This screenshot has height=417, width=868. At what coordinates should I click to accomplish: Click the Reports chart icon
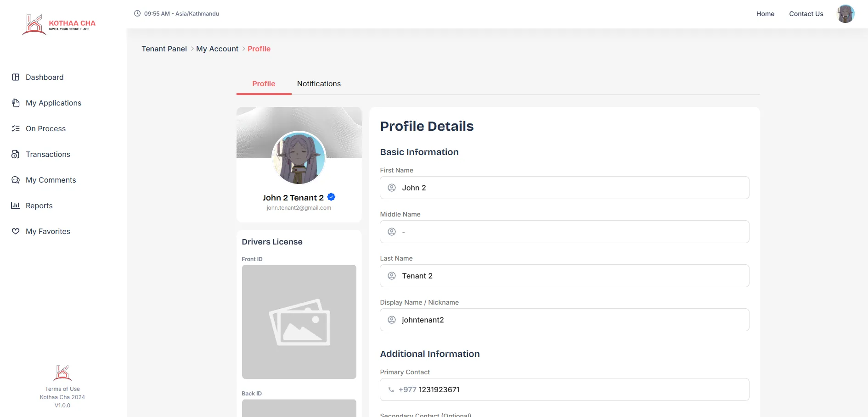point(16,206)
